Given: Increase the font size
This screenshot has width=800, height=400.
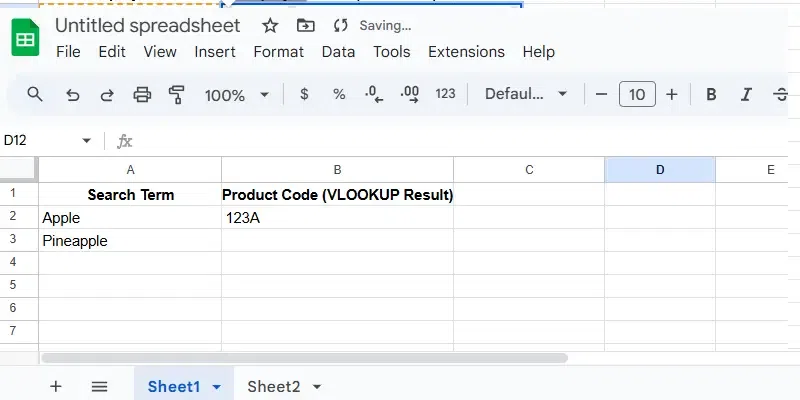Looking at the screenshot, I should 671,95.
